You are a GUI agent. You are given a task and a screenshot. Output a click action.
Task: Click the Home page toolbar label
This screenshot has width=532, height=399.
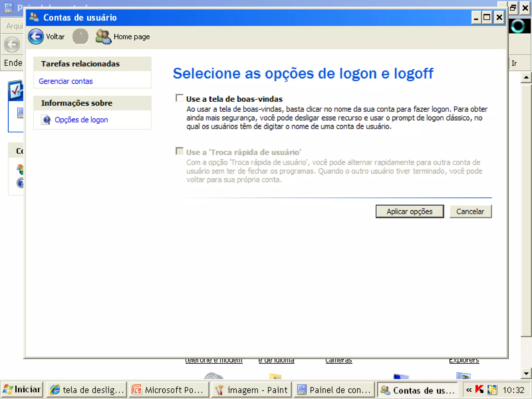coord(132,37)
